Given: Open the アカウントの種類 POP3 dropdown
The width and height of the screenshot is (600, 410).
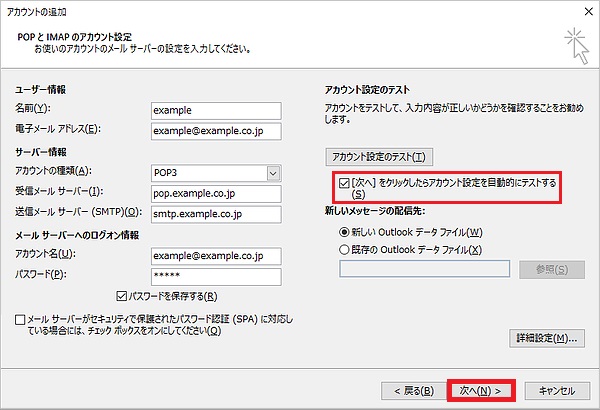Looking at the screenshot, I should click(x=273, y=172).
